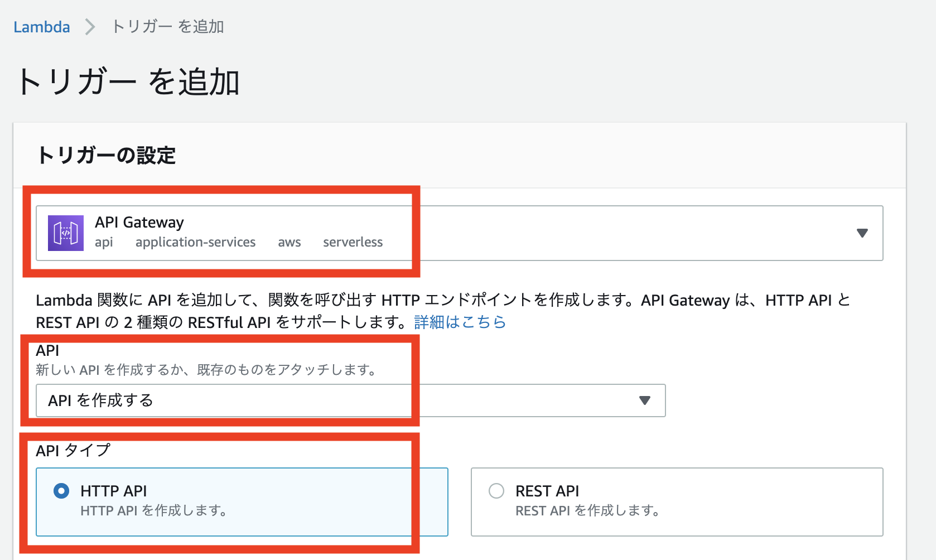Click the 'aws' tag text

pos(290,242)
